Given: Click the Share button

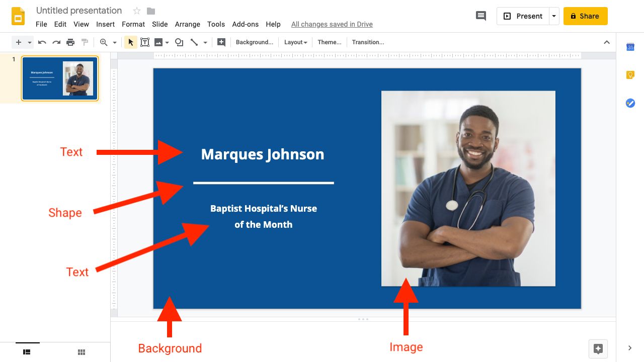Looking at the screenshot, I should (585, 16).
